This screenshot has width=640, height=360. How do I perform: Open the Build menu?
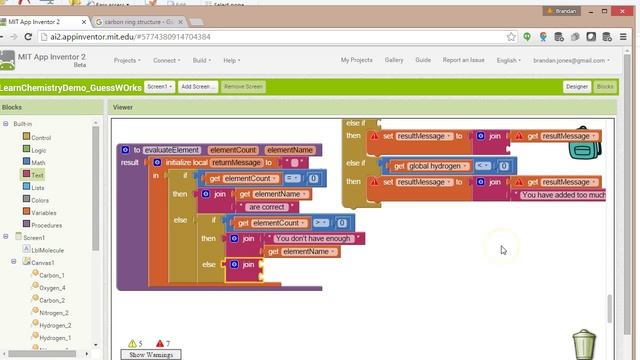202,60
